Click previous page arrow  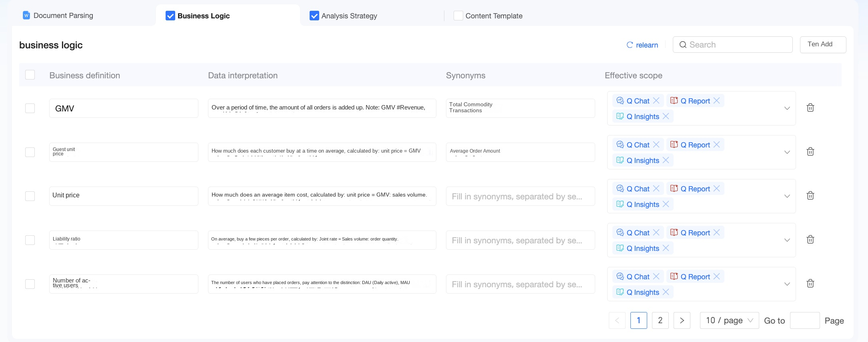[617, 320]
